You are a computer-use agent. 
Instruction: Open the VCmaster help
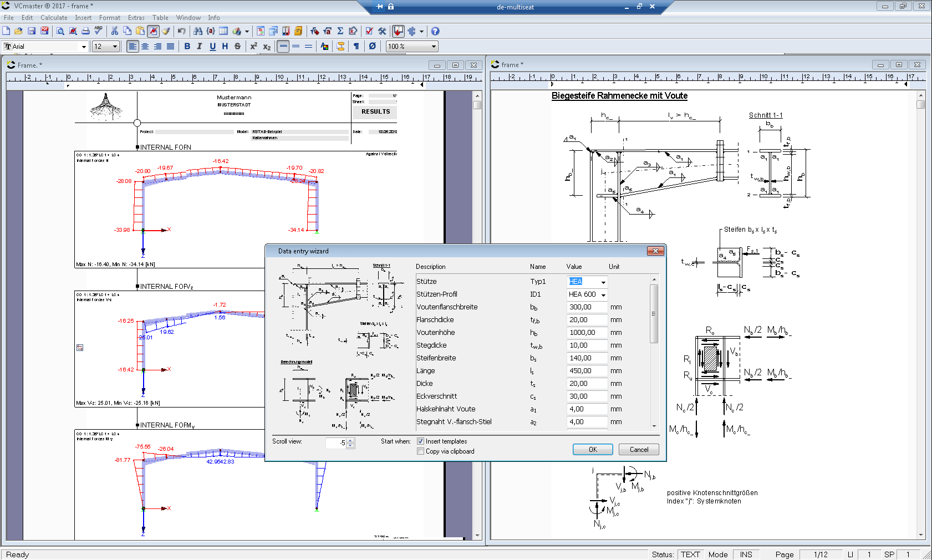(x=435, y=31)
